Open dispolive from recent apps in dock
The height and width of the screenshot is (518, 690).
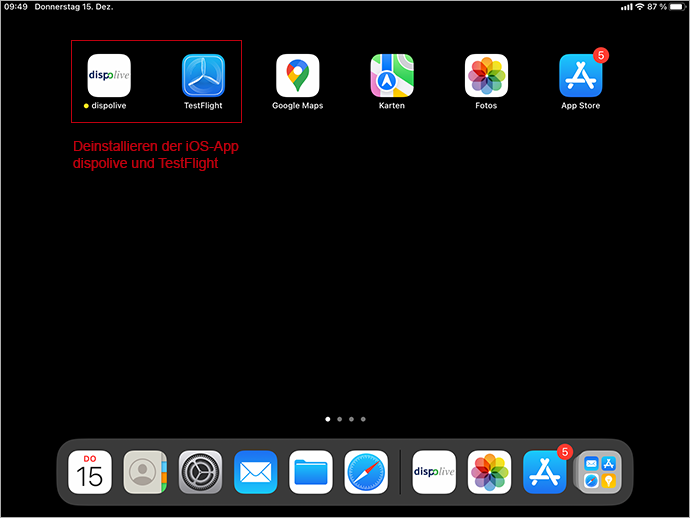pos(434,472)
